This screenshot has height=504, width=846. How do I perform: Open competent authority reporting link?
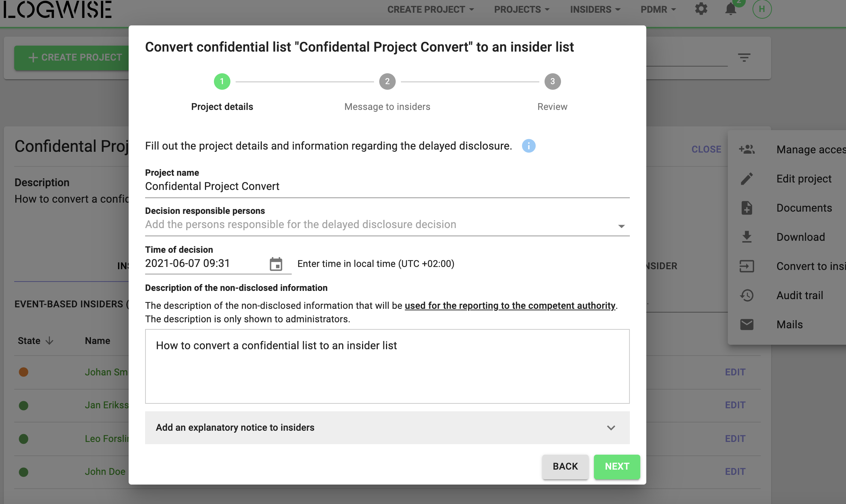510,306
